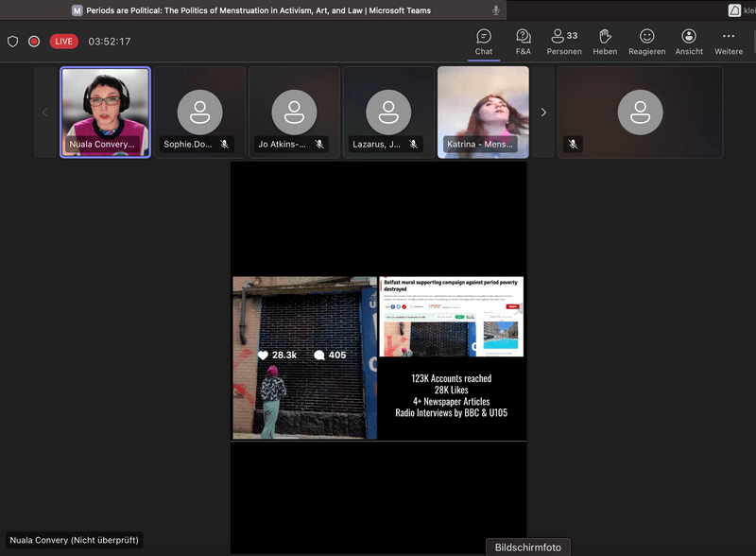Click the LIVE status badge
756x556 pixels.
[64, 42]
